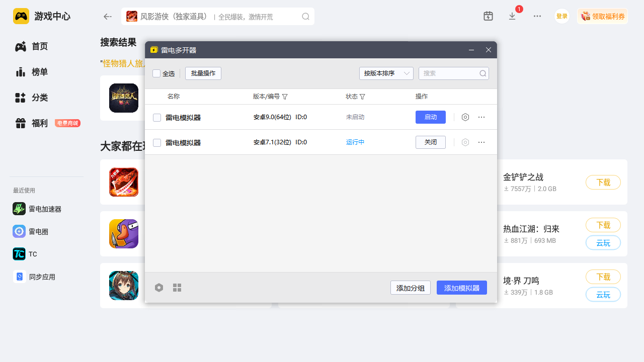Start the Android 9.0 emulator (启动)
The width and height of the screenshot is (644, 362).
[x=430, y=117]
